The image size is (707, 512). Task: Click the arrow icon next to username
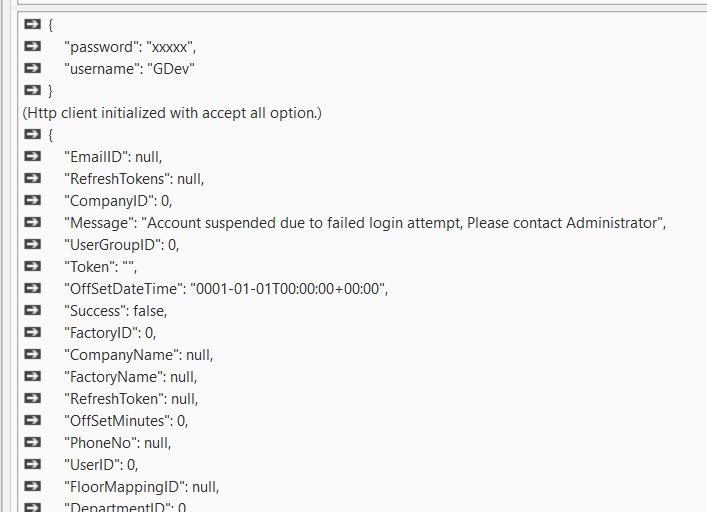click(32, 68)
